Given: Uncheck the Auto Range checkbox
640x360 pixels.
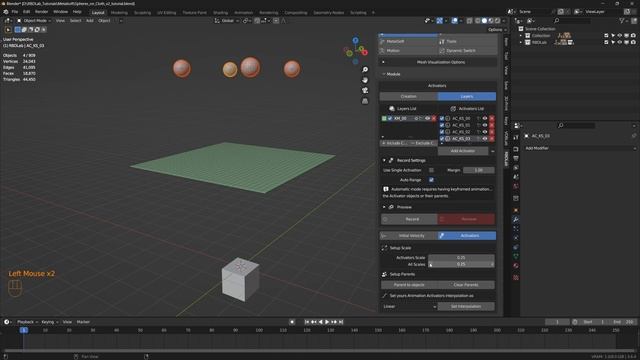Looking at the screenshot, I should click(431, 180).
